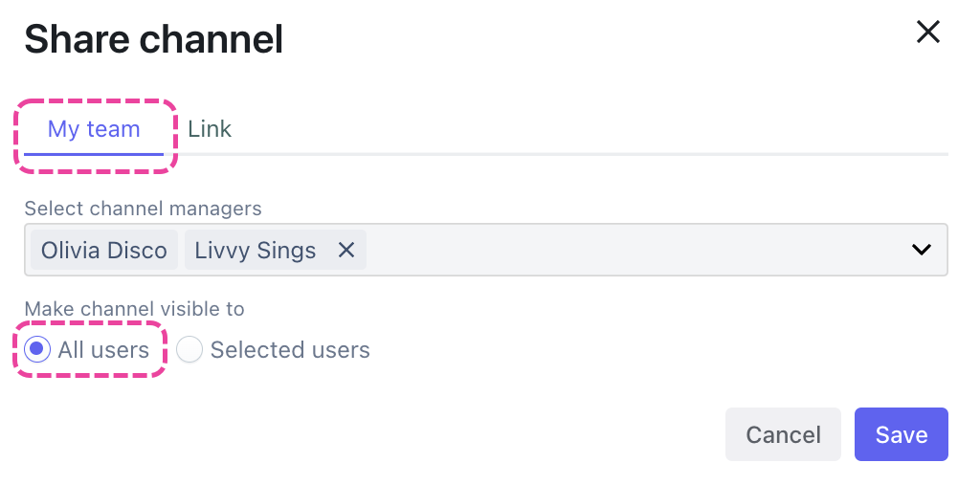The height and width of the screenshot is (485, 980).
Task: Click the 'Make channel visible to' label
Action: (x=134, y=309)
